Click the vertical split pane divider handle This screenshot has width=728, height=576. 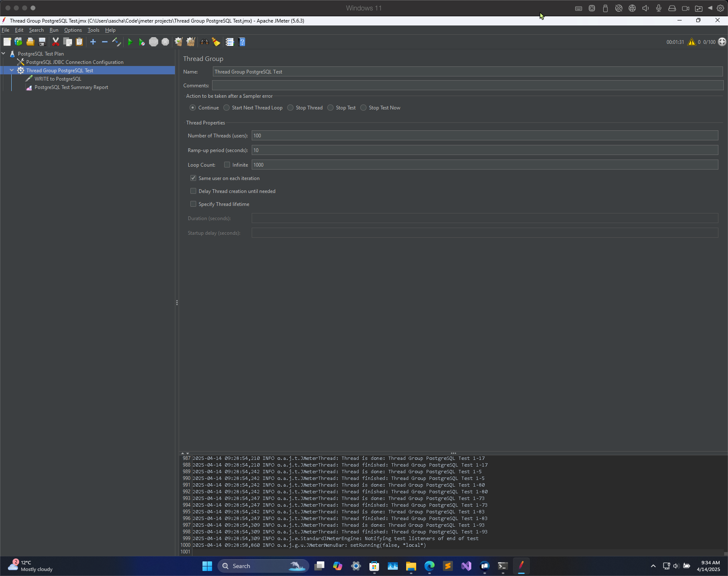click(177, 302)
